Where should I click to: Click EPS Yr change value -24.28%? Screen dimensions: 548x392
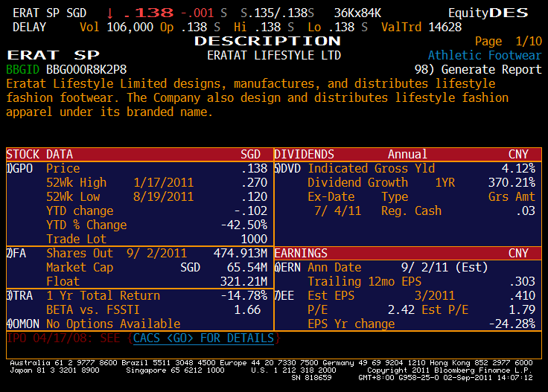point(512,324)
